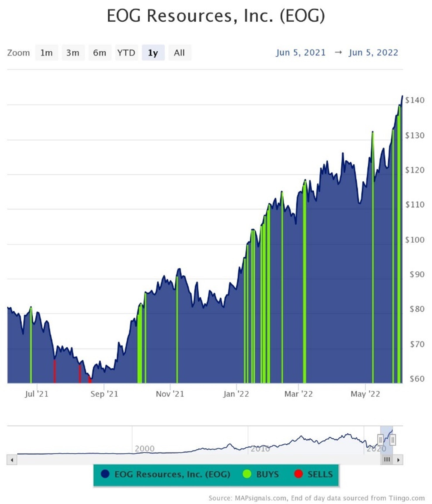
Task: Click the chart title EOG Resources, Inc.
Action: 216,16
